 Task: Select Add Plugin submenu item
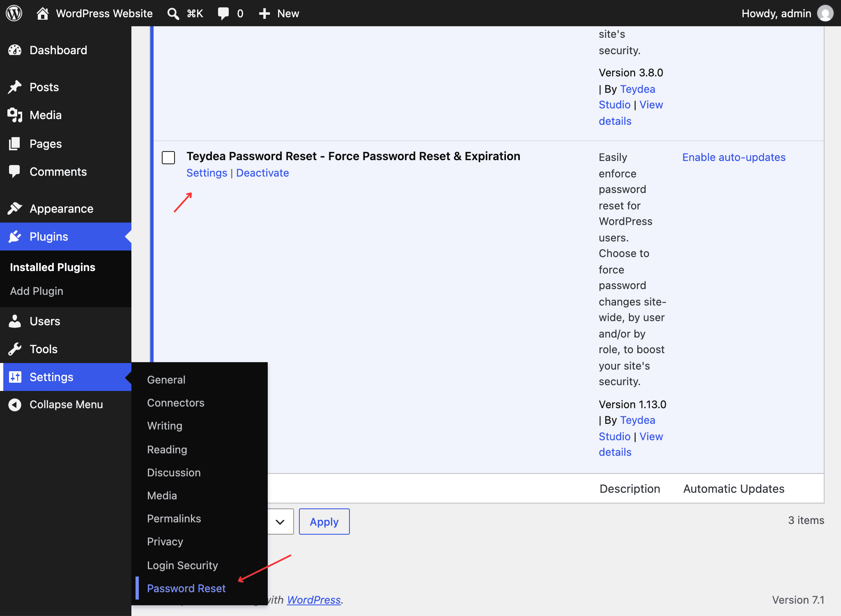click(x=37, y=291)
